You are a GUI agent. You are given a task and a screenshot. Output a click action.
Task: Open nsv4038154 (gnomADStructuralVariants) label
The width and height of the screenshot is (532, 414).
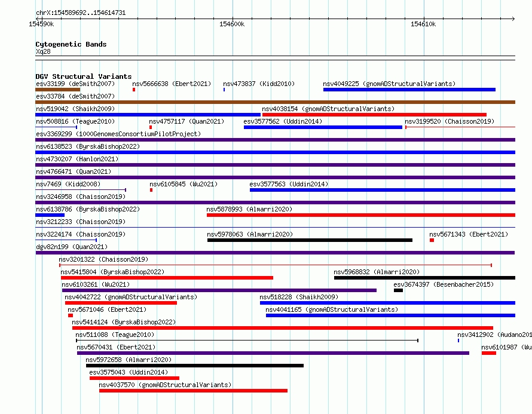[x=328, y=109]
